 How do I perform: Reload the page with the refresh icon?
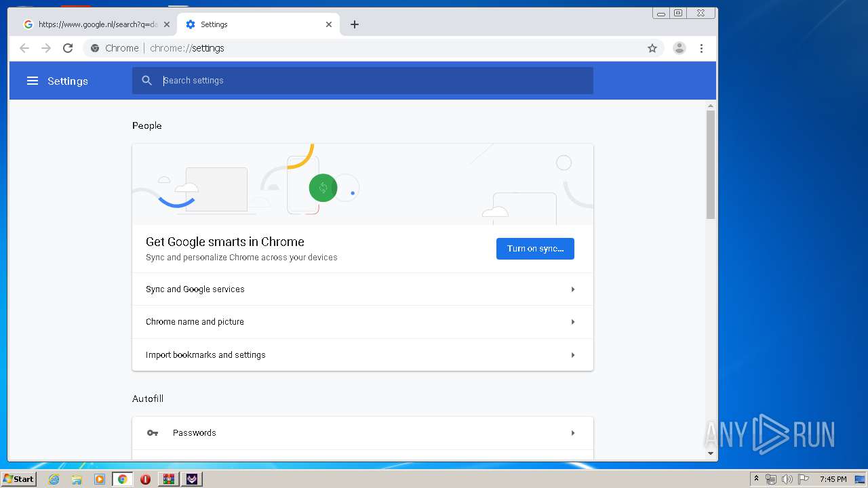[x=68, y=48]
